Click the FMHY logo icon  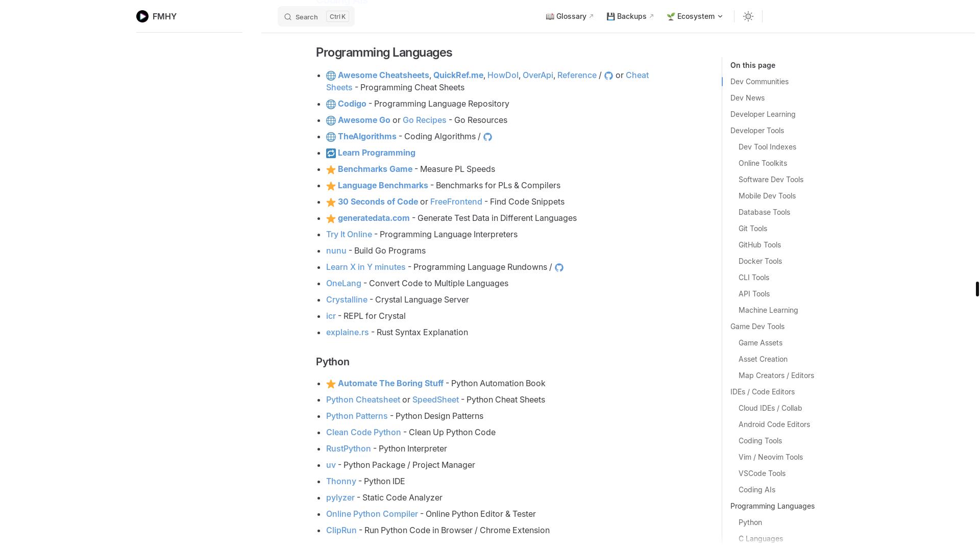142,16
